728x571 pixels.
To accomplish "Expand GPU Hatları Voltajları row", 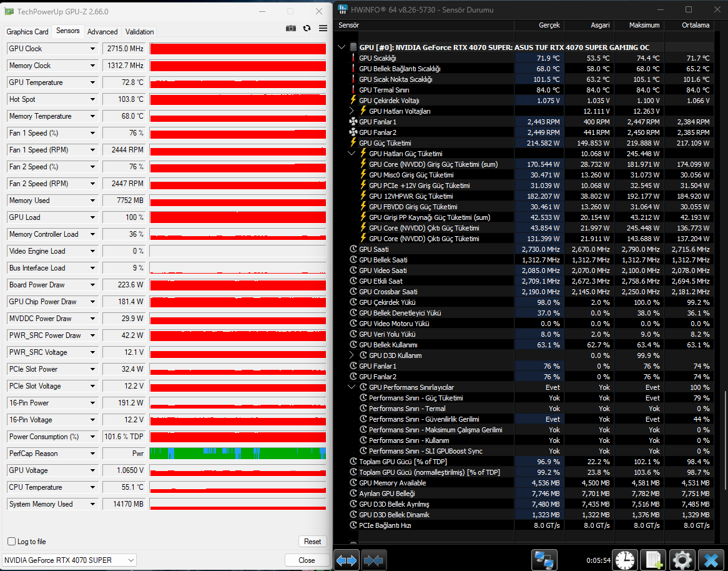I will (x=352, y=111).
